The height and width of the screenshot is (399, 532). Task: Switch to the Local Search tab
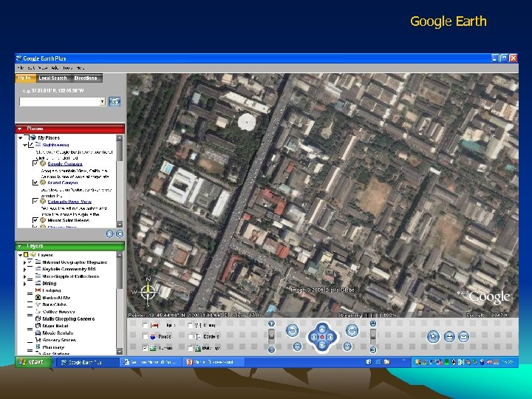(52, 78)
